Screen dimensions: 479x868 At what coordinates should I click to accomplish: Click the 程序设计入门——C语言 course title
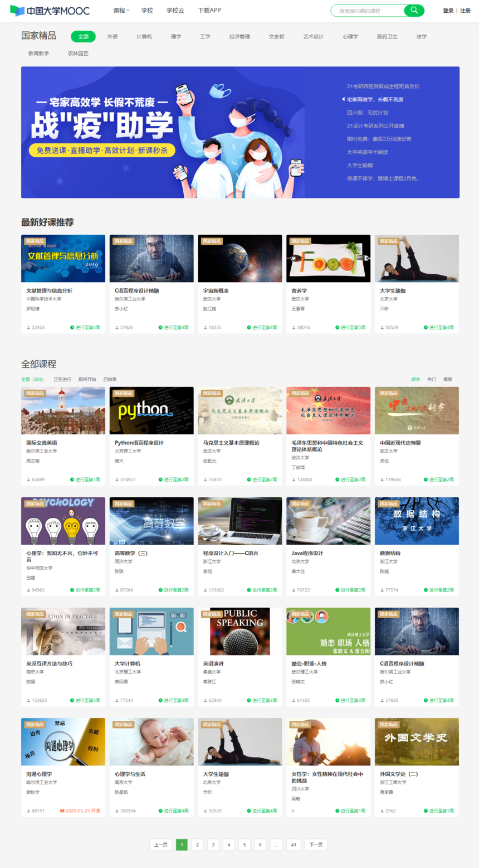point(231,553)
